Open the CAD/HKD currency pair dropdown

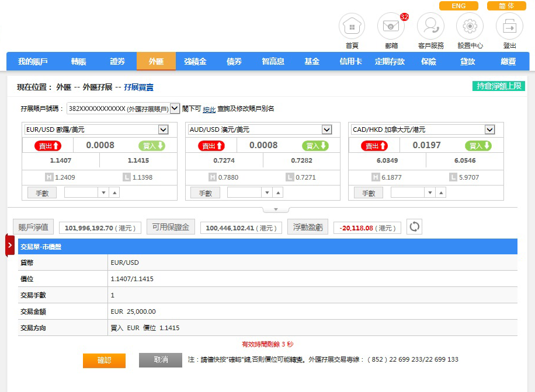489,129
